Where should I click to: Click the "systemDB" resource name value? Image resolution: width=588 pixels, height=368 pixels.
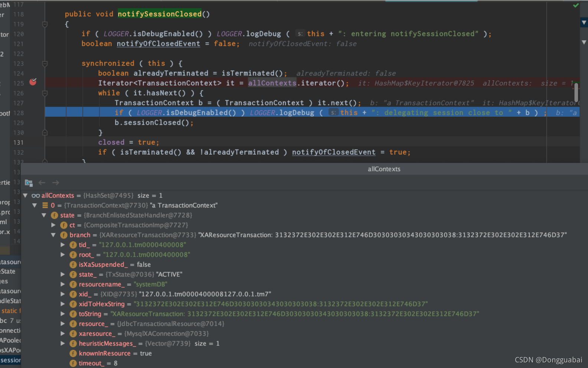(x=150, y=284)
